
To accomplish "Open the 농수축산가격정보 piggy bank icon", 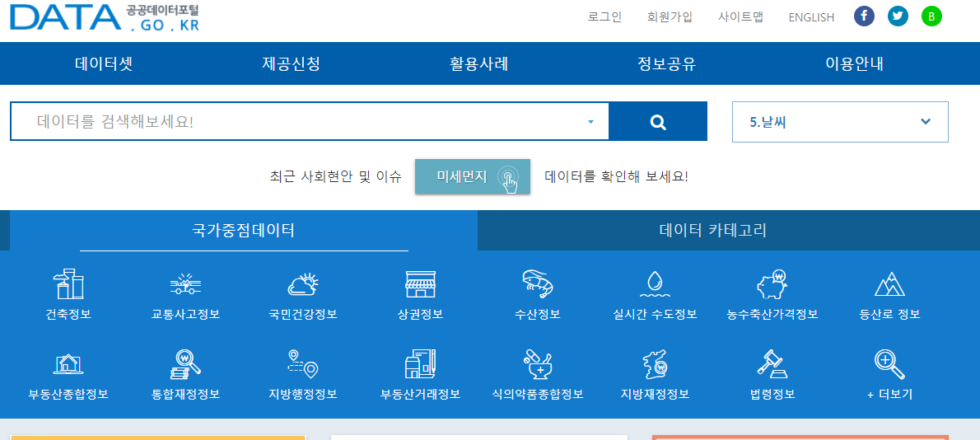I will [x=772, y=284].
